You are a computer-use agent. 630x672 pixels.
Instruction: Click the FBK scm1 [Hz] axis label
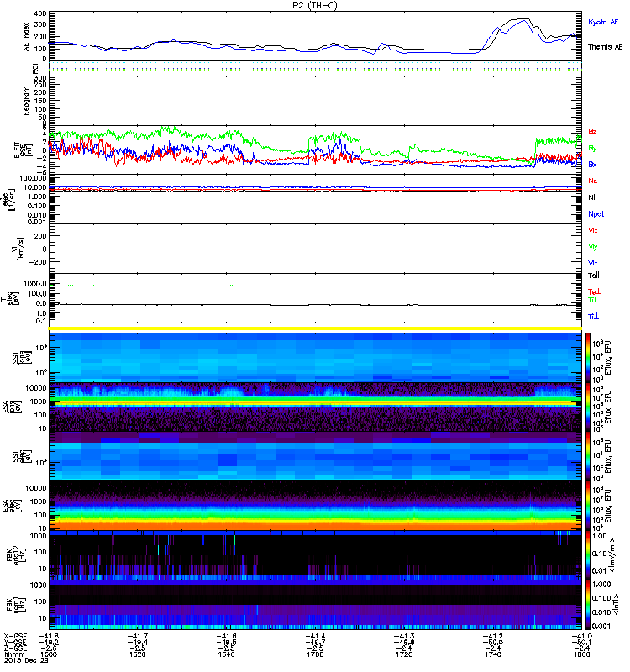pyautogui.click(x=17, y=604)
